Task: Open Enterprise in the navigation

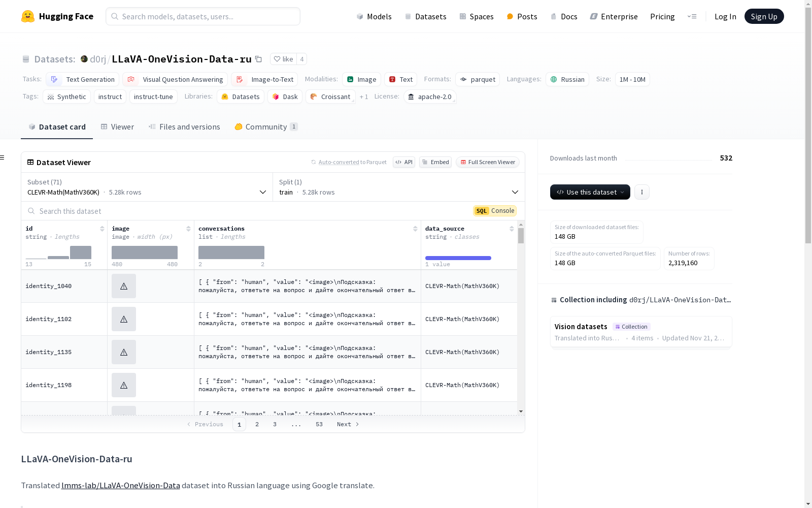Action: [614, 16]
